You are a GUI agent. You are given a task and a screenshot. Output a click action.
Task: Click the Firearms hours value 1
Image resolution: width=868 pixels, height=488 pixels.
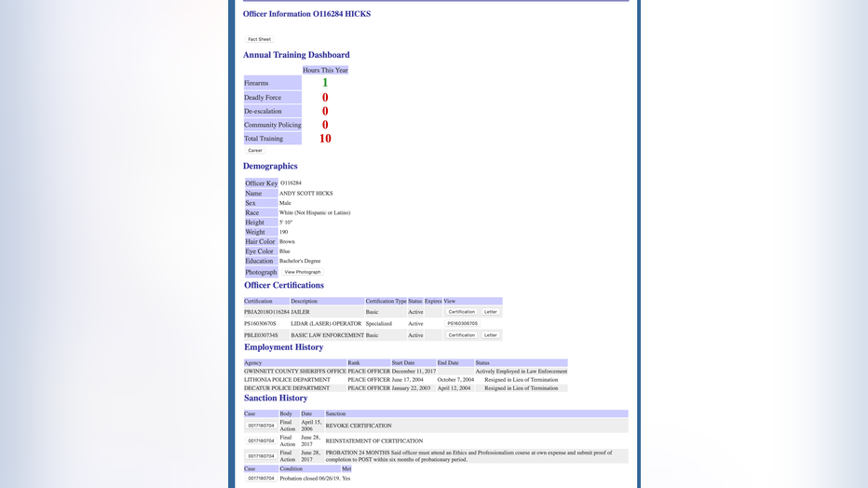tap(325, 83)
